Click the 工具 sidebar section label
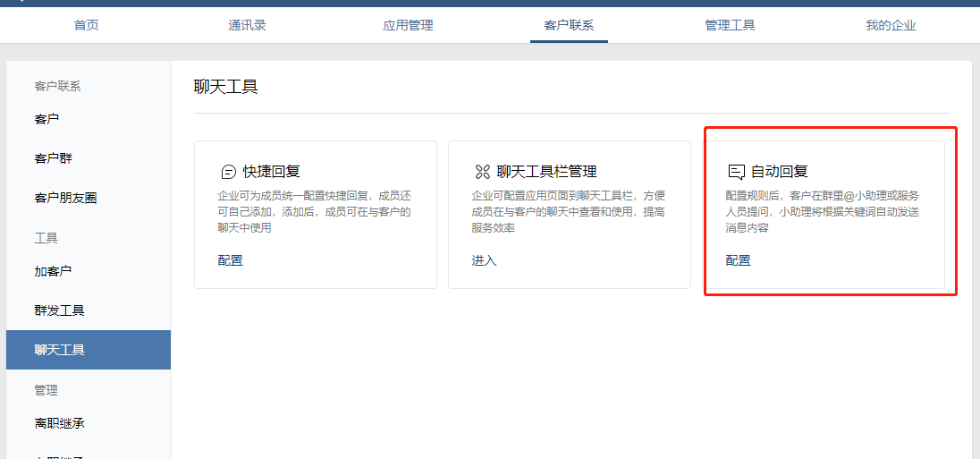Image resolution: width=980 pixels, height=459 pixels. (x=46, y=238)
